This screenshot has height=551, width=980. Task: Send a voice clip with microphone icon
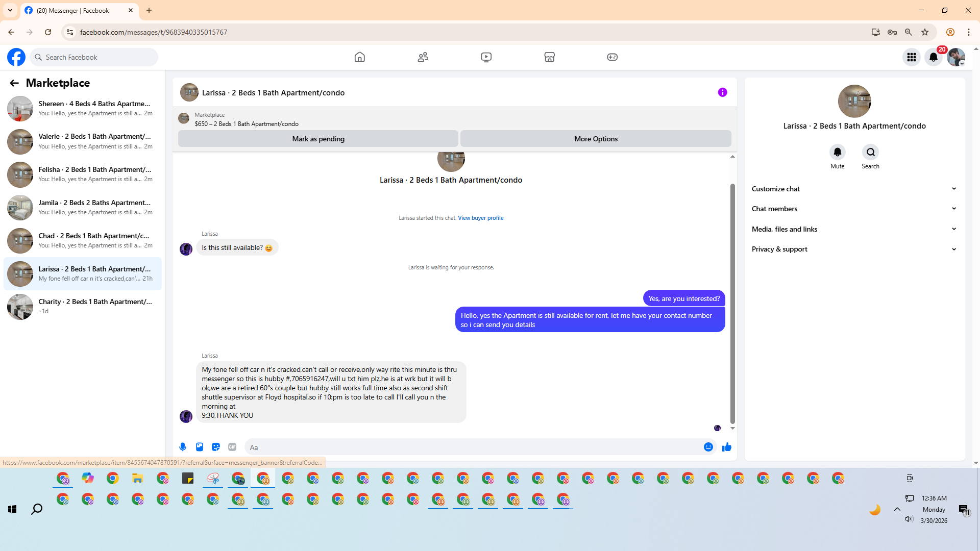point(183,447)
